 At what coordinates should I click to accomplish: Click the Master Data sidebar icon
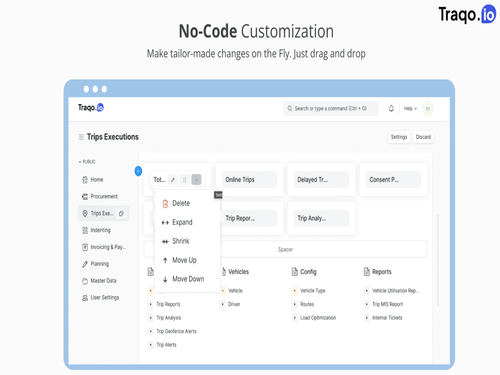pyautogui.click(x=85, y=281)
